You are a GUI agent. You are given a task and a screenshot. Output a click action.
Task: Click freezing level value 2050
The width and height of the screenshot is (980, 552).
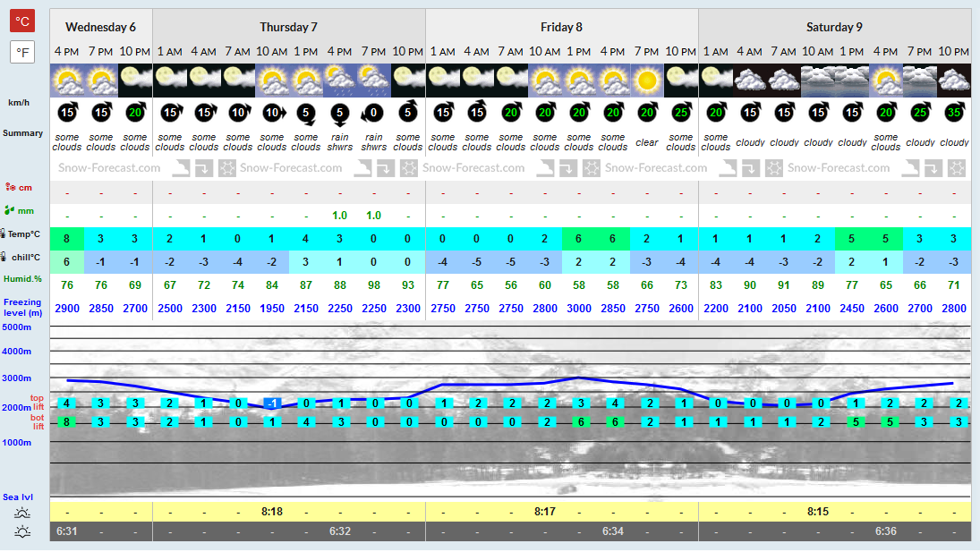(x=784, y=309)
